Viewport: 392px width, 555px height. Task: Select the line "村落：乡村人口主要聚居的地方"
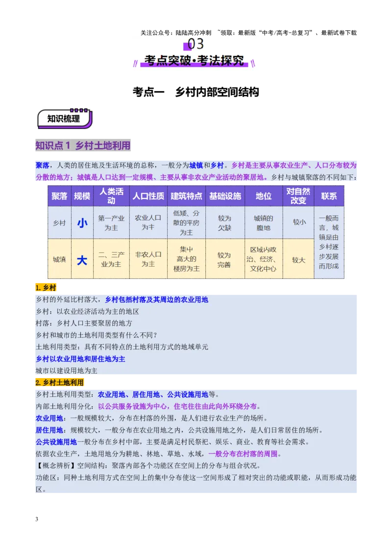click(x=84, y=323)
